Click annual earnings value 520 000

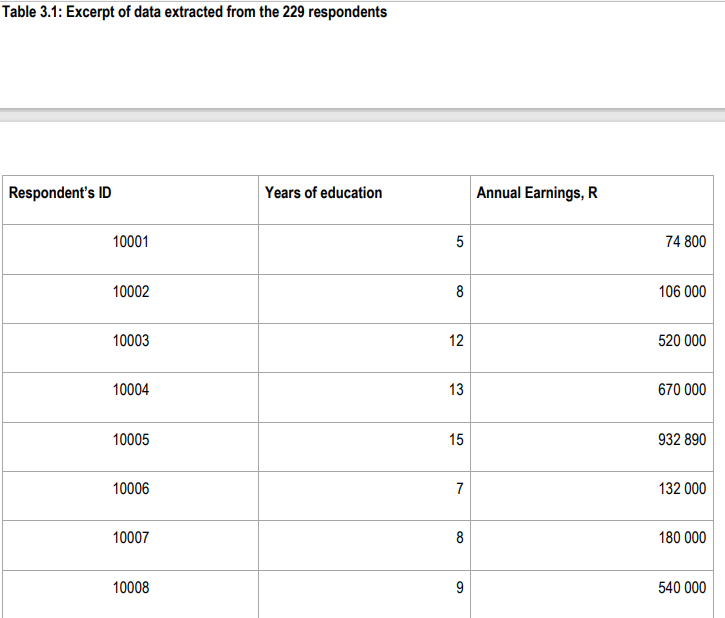682,341
